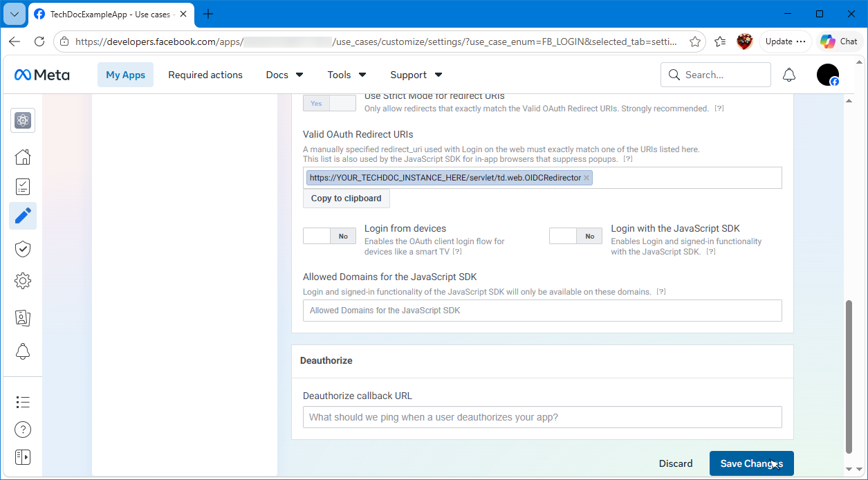Toggle Login from devices switch
This screenshot has width=868, height=480.
[329, 236]
